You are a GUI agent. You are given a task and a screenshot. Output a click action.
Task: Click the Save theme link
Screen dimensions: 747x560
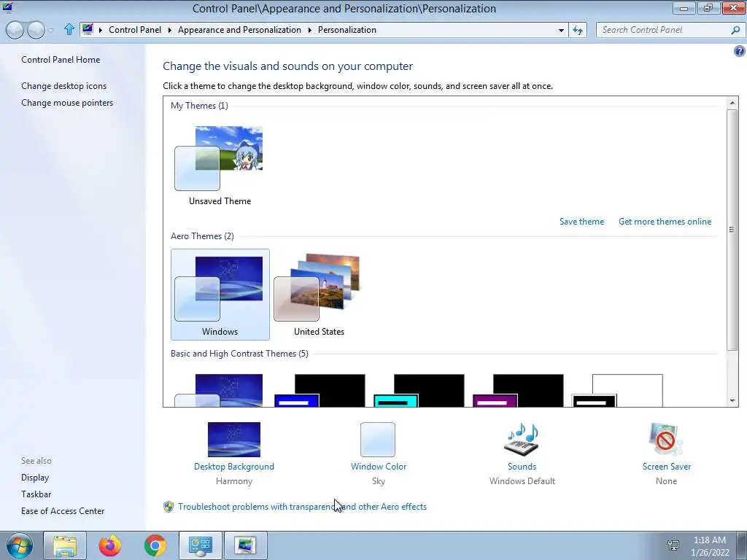[x=581, y=222]
